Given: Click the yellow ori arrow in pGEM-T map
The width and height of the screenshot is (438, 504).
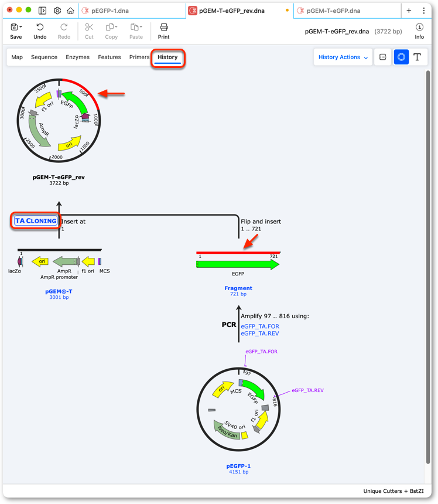Looking at the screenshot, I should (x=40, y=261).
